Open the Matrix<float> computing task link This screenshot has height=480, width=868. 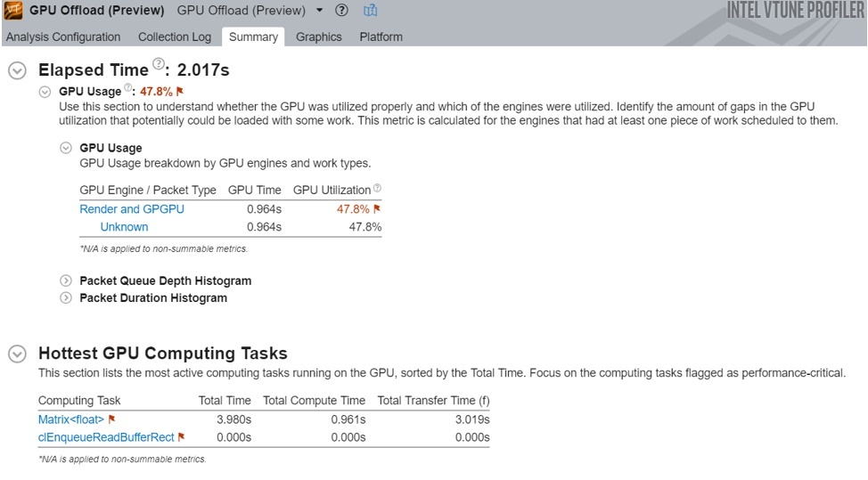71,419
